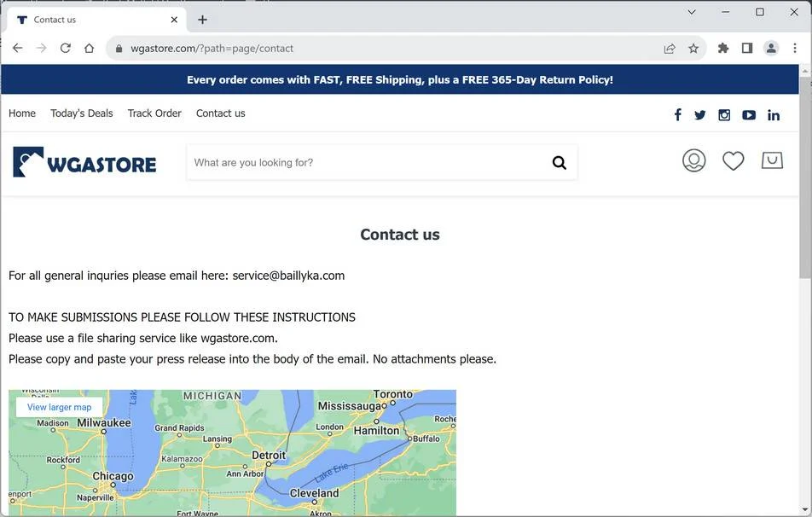Click Hamilton label on the map
Viewport: 812px width, 517px height.
point(376,431)
